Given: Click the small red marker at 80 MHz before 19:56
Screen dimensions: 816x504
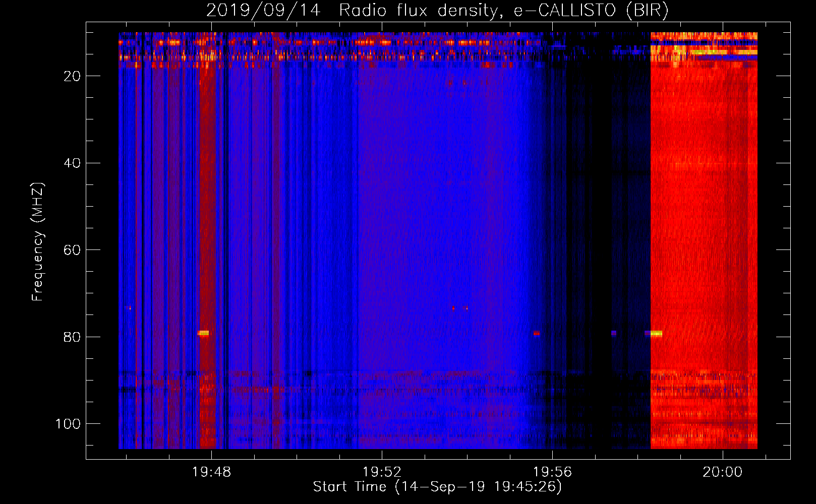Looking at the screenshot, I should (x=537, y=333).
